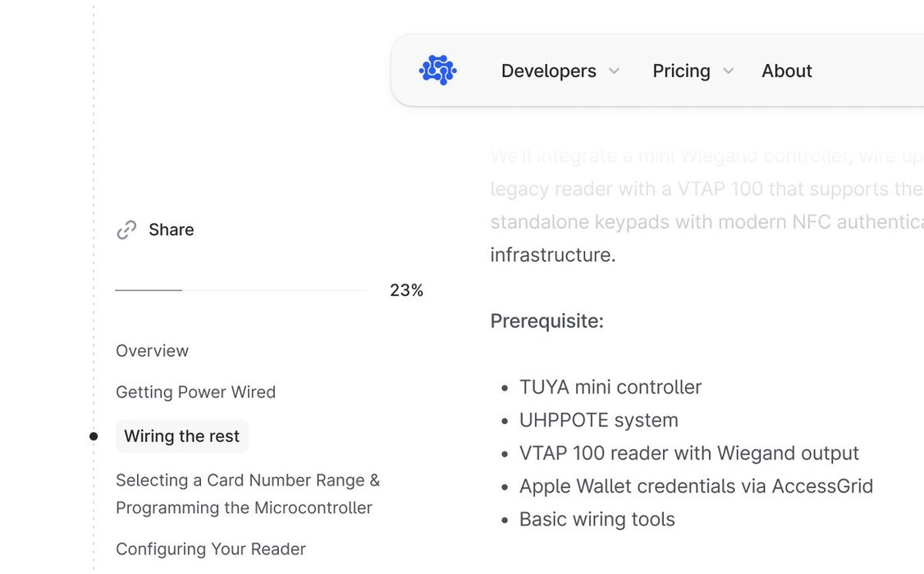Click the 23% progress indicator
Viewport: 924px width, 574px height.
(406, 290)
